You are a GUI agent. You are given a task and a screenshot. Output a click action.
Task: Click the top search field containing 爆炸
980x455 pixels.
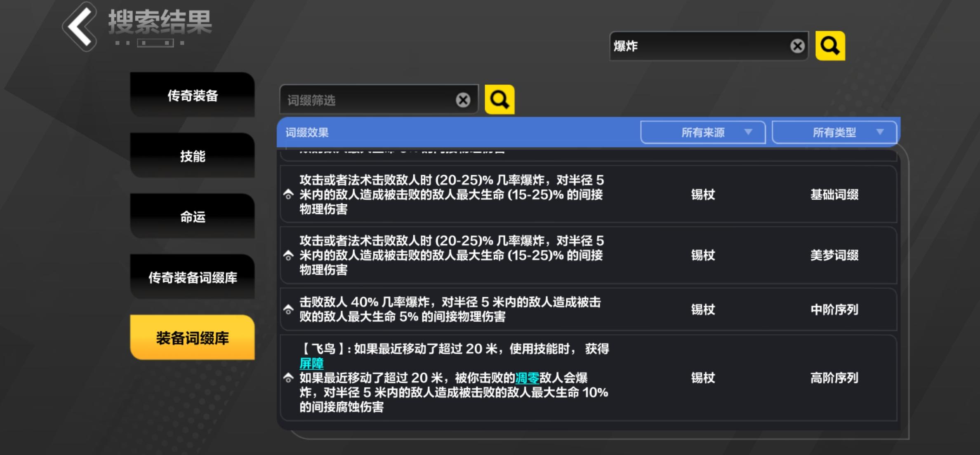697,46
